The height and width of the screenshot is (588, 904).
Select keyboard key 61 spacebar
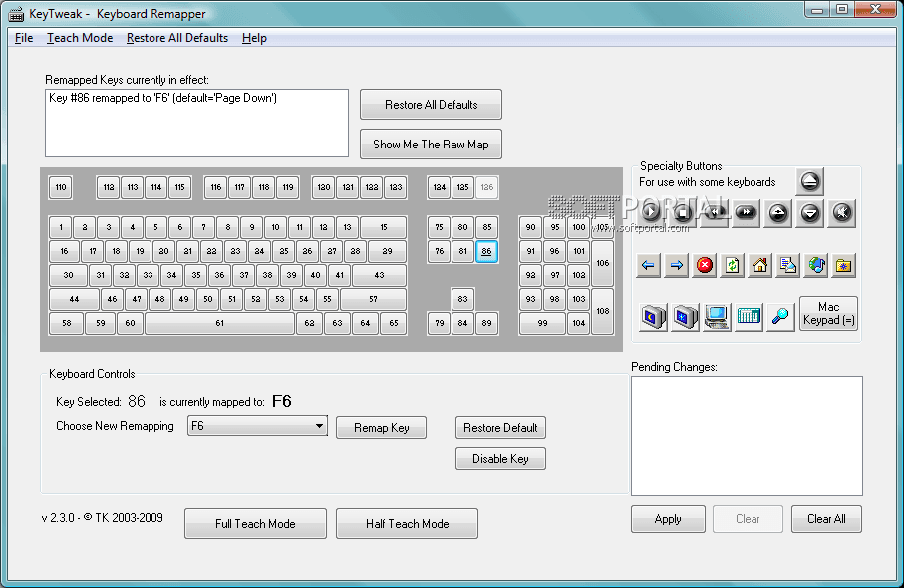pyautogui.click(x=219, y=323)
